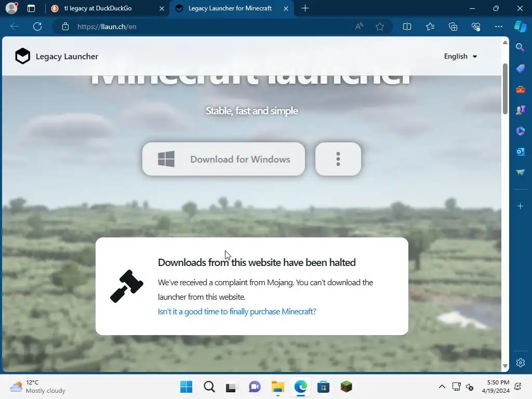The height and width of the screenshot is (399, 532).
Task: Open Minecraft block icon on taskbar
Action: tap(346, 387)
